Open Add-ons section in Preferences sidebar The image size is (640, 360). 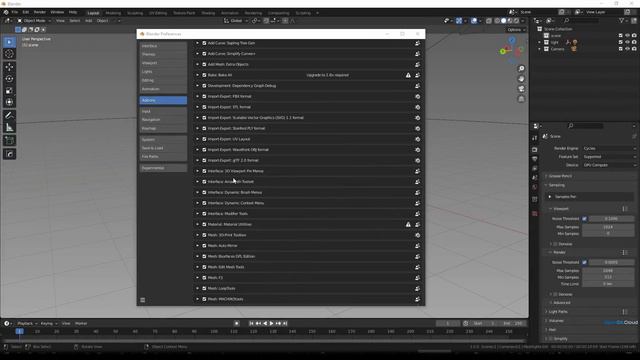point(163,100)
